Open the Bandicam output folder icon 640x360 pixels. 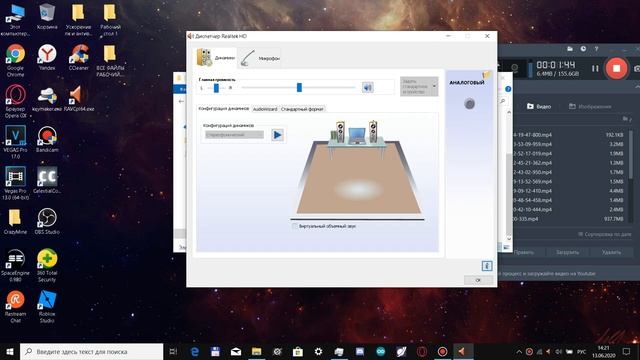(570, 49)
